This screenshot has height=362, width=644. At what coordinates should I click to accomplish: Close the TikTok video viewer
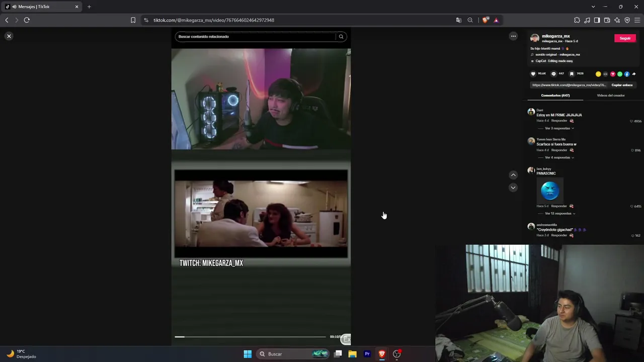(9, 36)
